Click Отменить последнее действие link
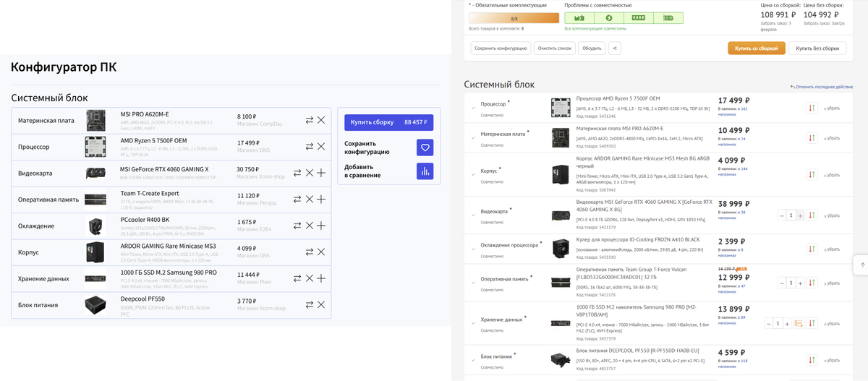Viewport: 868px width, 381px height. coord(823,87)
